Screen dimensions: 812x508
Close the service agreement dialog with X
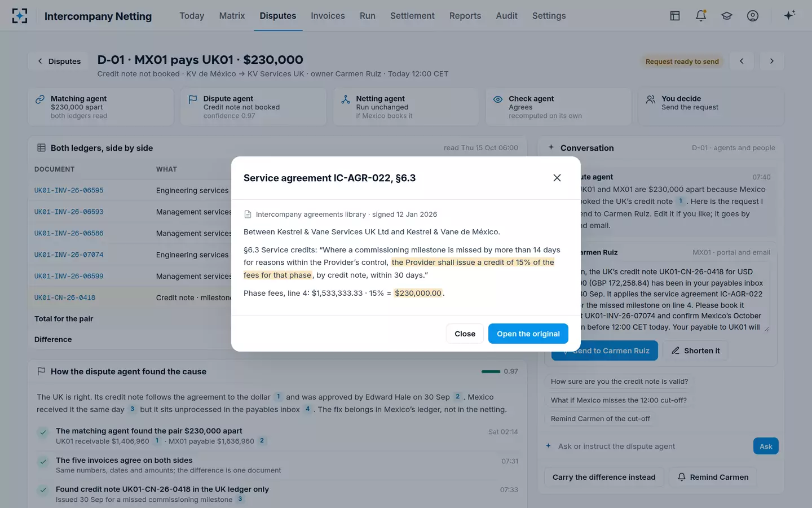(557, 178)
